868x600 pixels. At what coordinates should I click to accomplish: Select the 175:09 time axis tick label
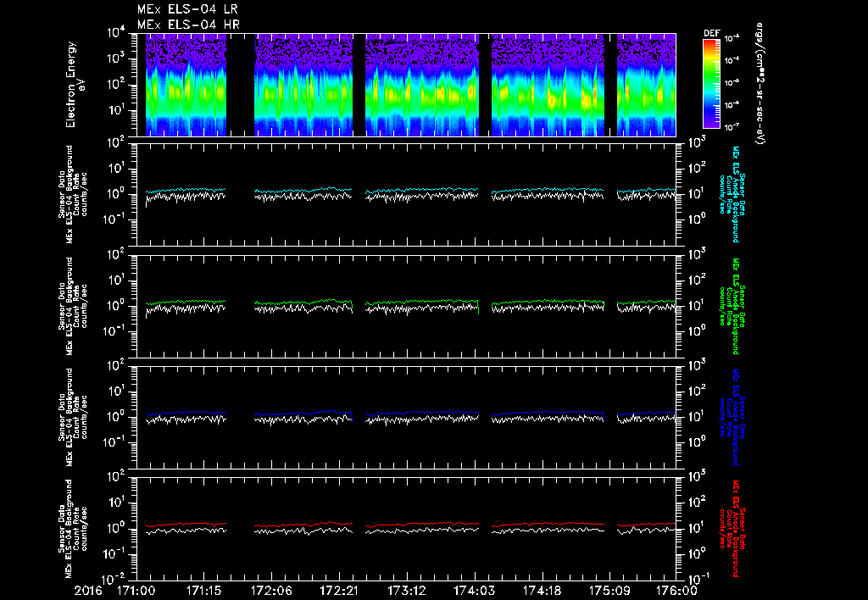coord(609,589)
